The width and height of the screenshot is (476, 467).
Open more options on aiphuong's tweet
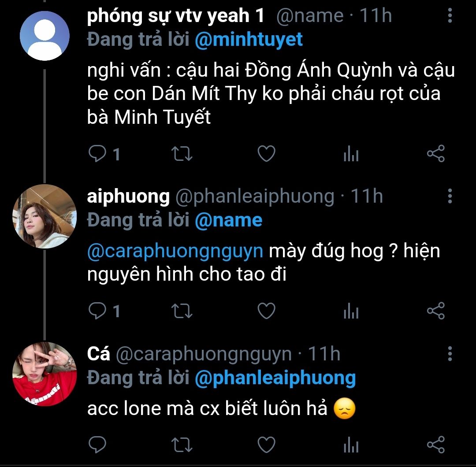450,196
